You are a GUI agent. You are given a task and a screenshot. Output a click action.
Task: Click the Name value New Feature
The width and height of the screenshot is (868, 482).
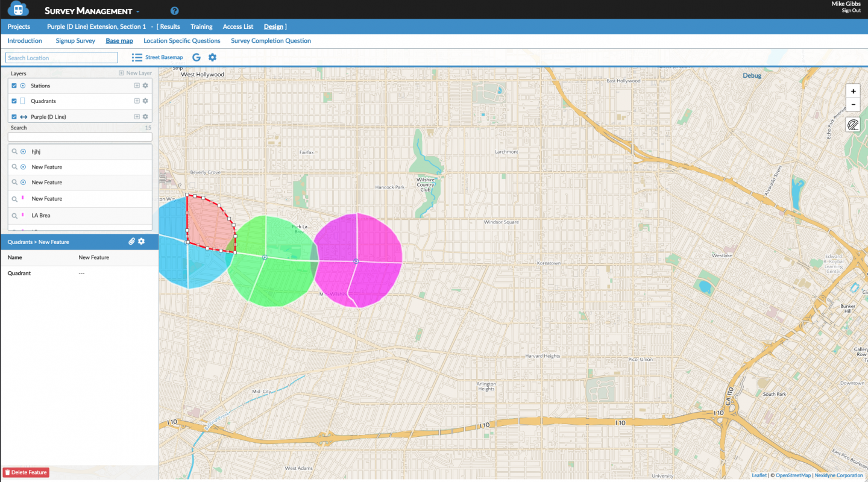point(94,257)
